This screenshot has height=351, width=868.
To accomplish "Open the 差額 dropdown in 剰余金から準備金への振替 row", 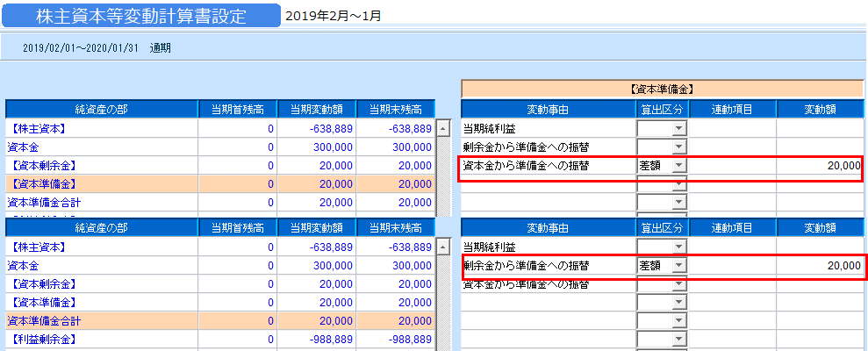I will [678, 266].
